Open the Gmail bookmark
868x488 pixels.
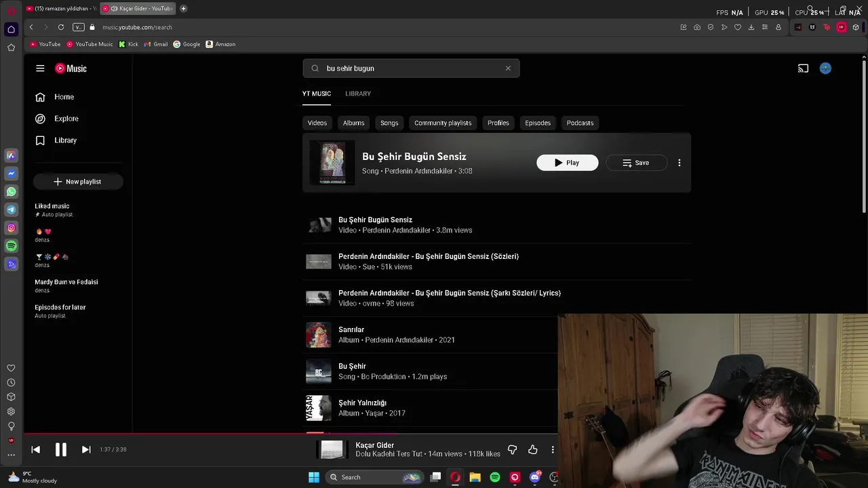click(x=156, y=44)
